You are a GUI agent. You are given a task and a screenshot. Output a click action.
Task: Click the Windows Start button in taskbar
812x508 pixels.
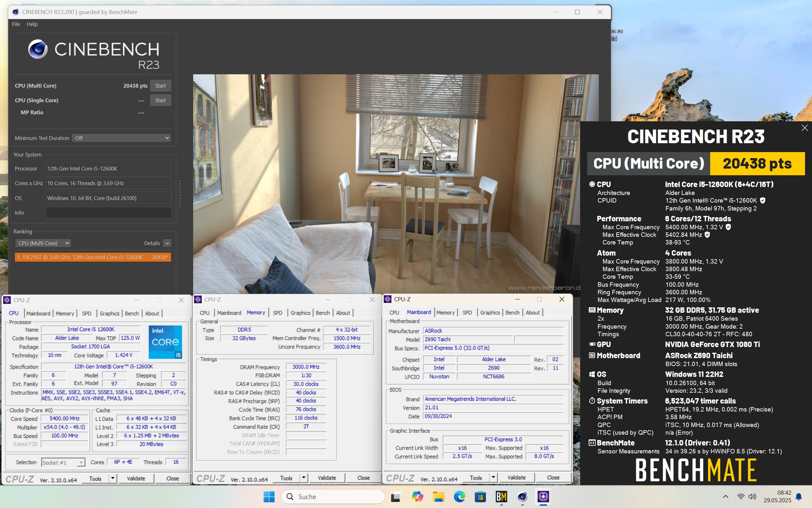coord(269,497)
